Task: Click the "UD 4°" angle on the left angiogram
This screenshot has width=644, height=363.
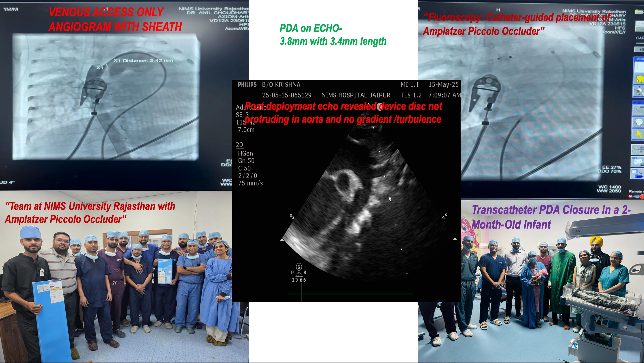Action: pyautogui.click(x=7, y=182)
